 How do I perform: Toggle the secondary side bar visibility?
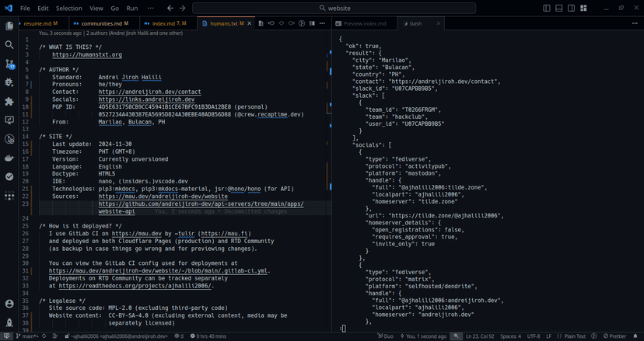[x=572, y=8]
